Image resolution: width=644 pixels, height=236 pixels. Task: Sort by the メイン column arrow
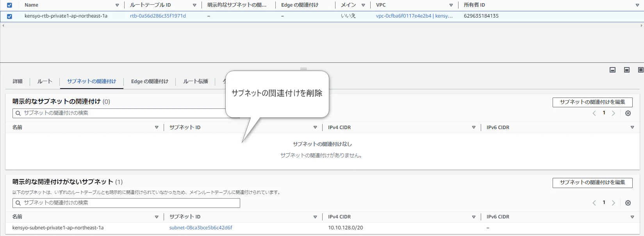[363, 5]
